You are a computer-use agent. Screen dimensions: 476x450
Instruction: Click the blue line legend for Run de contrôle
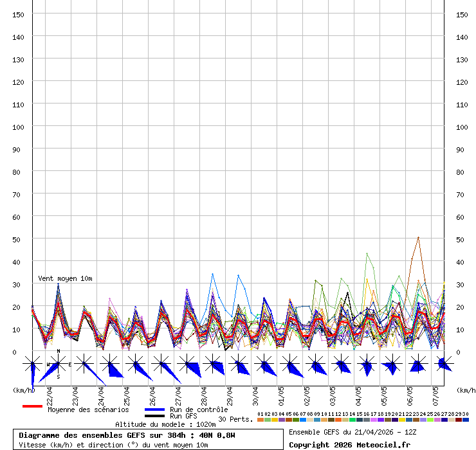pos(154,410)
